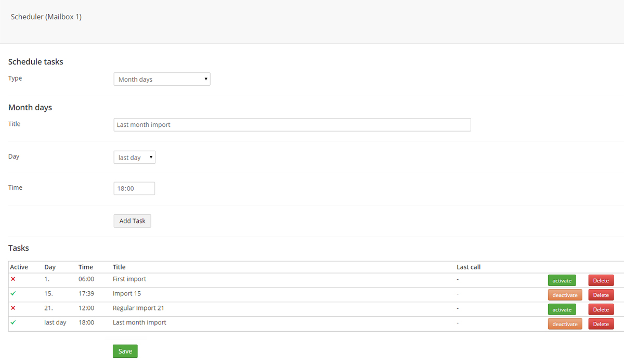The height and width of the screenshot is (364, 624).
Task: Click the Day column header
Action: tap(50, 267)
